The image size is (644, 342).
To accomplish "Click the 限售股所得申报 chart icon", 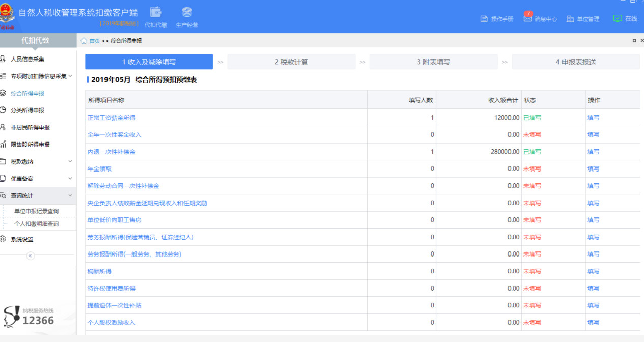I will pyautogui.click(x=3, y=145).
